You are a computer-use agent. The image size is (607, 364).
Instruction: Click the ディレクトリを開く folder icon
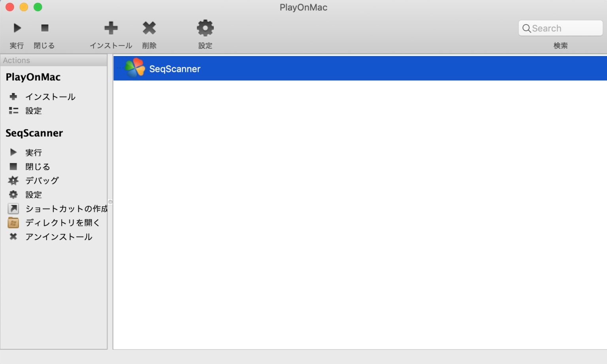[x=13, y=223]
